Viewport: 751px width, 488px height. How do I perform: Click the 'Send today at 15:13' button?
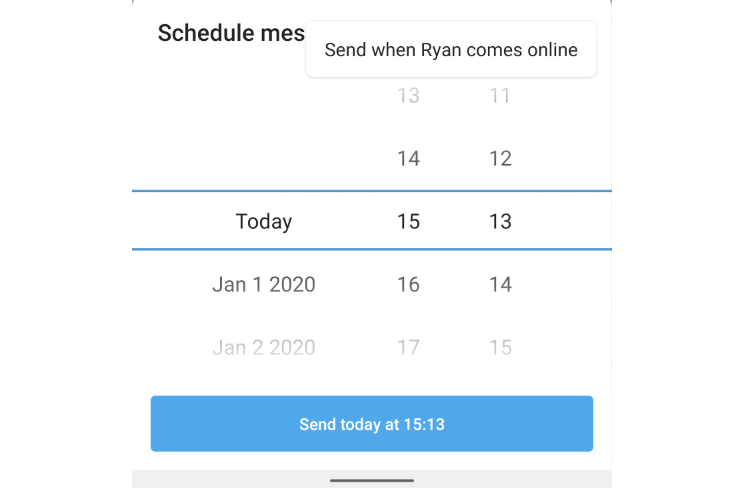(x=372, y=424)
